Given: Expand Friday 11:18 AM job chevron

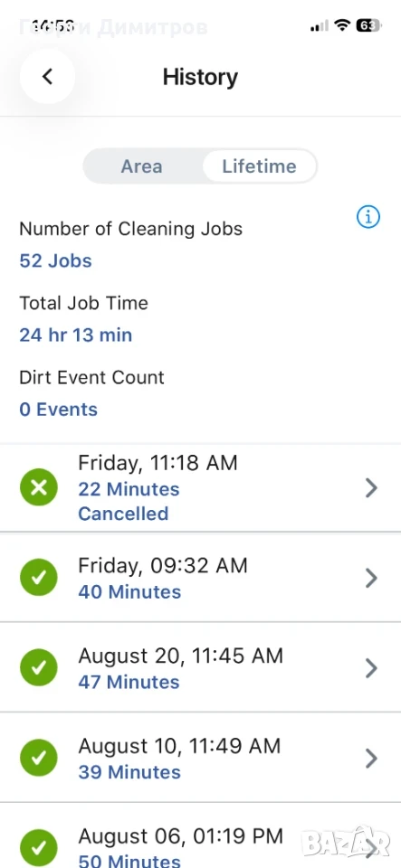Looking at the screenshot, I should click(372, 487).
